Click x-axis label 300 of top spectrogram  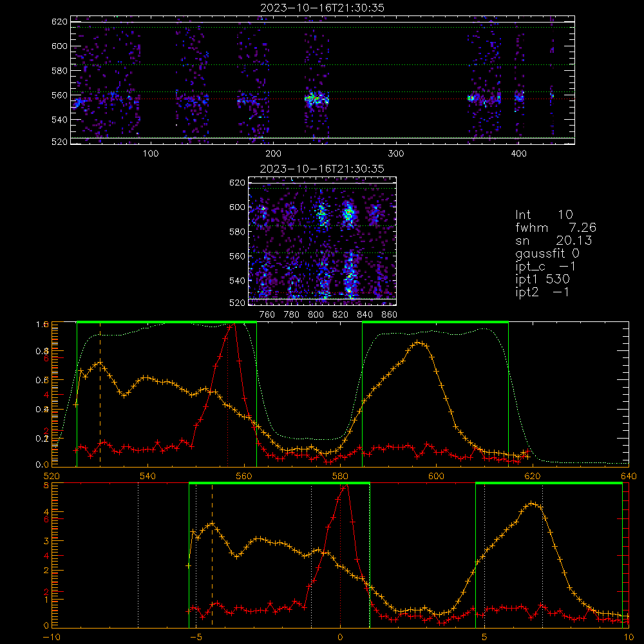click(x=396, y=154)
